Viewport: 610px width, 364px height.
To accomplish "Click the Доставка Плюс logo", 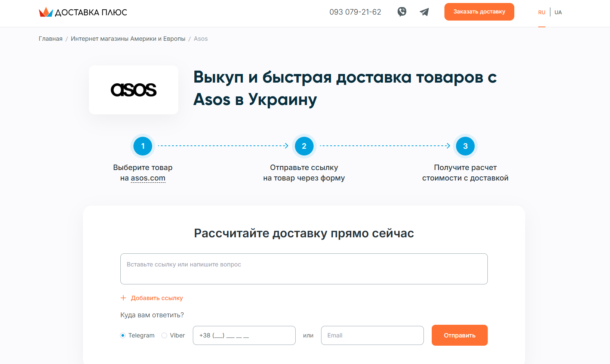I will (83, 12).
